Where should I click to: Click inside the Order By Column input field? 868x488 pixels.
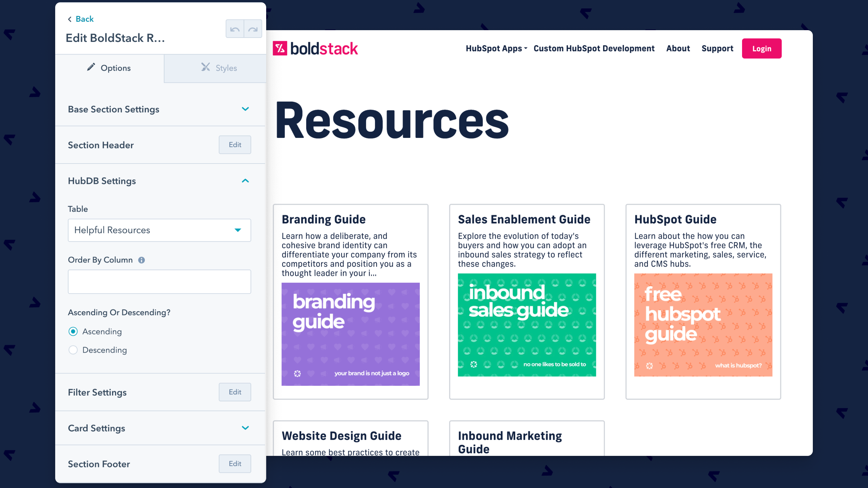tap(159, 282)
